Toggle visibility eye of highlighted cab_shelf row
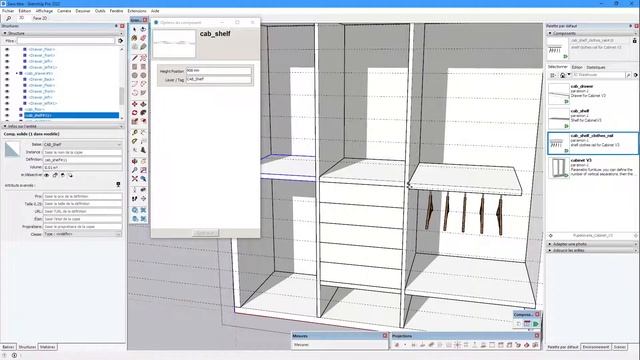 [x=7, y=116]
